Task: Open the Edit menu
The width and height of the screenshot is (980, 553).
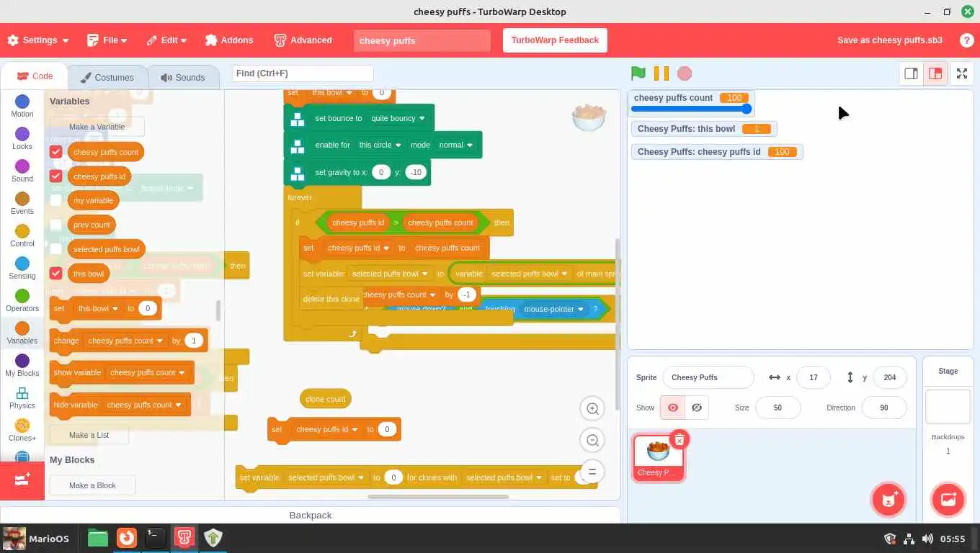Action: tap(167, 40)
